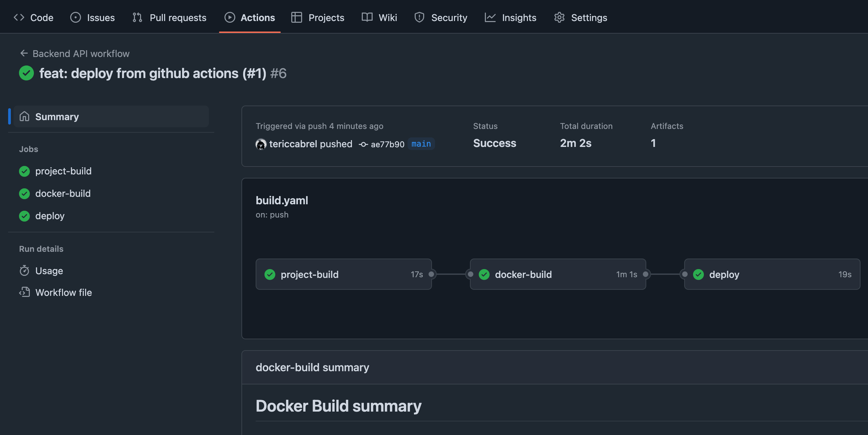This screenshot has height=435, width=868.
Task: Click the Code angle-brackets icon
Action: [x=19, y=17]
